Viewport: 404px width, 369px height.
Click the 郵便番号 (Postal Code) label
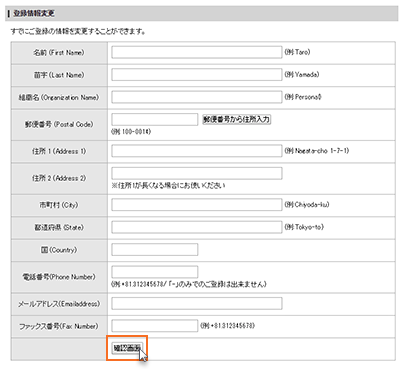(x=59, y=124)
